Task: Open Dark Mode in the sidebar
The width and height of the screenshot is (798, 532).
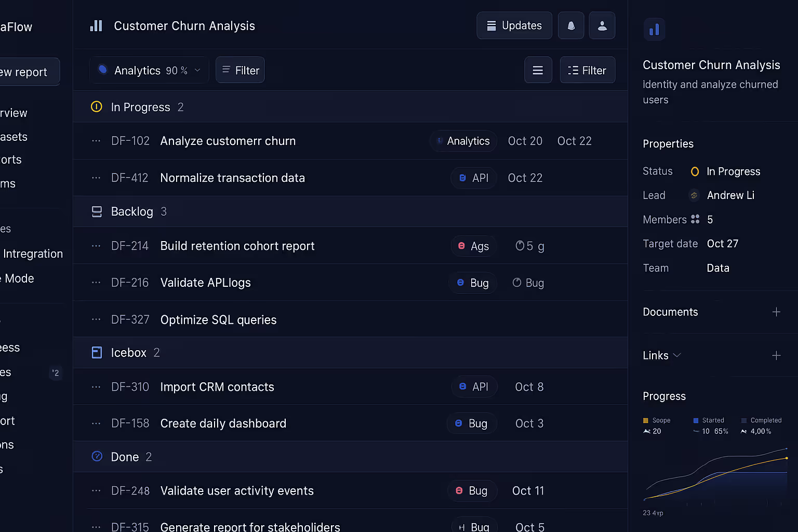Action: [x=19, y=278]
